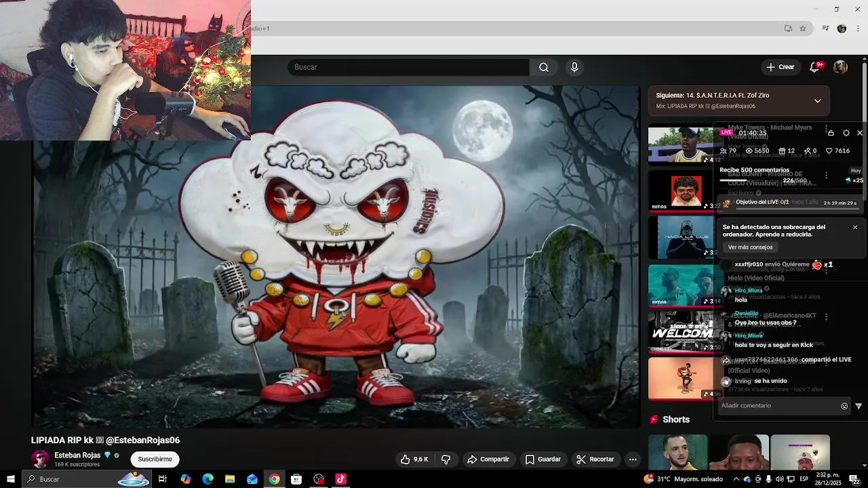Open the first Shorts thumbnail
The height and width of the screenshot is (488, 868).
(x=677, y=453)
